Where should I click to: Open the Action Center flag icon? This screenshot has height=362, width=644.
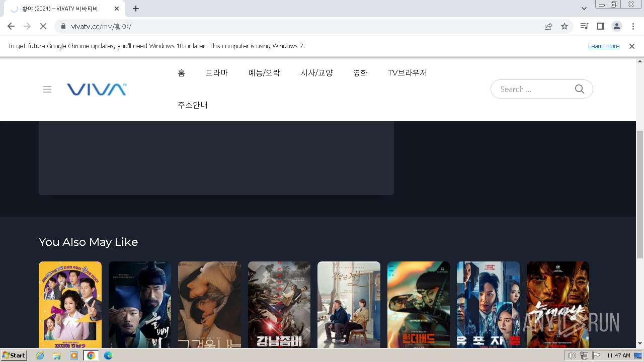click(596, 355)
